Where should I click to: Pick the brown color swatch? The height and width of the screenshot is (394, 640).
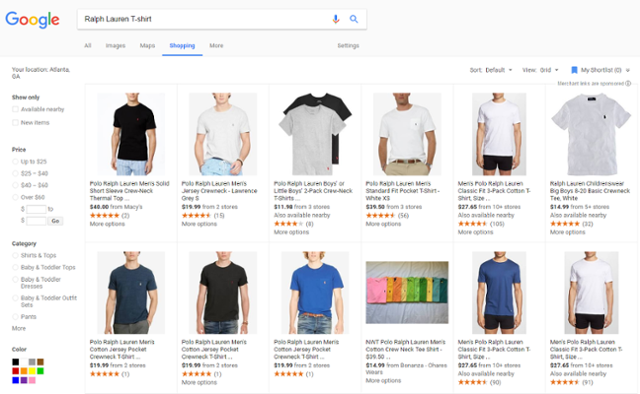pos(40,362)
